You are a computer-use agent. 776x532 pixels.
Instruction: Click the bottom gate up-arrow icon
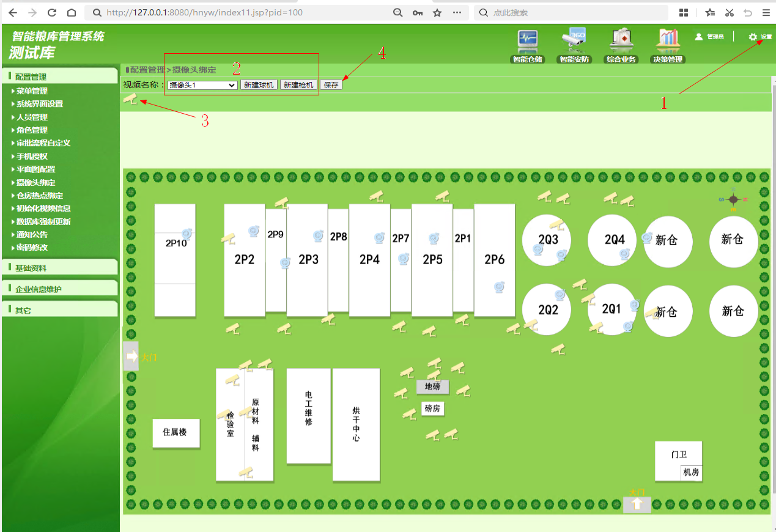click(x=637, y=504)
